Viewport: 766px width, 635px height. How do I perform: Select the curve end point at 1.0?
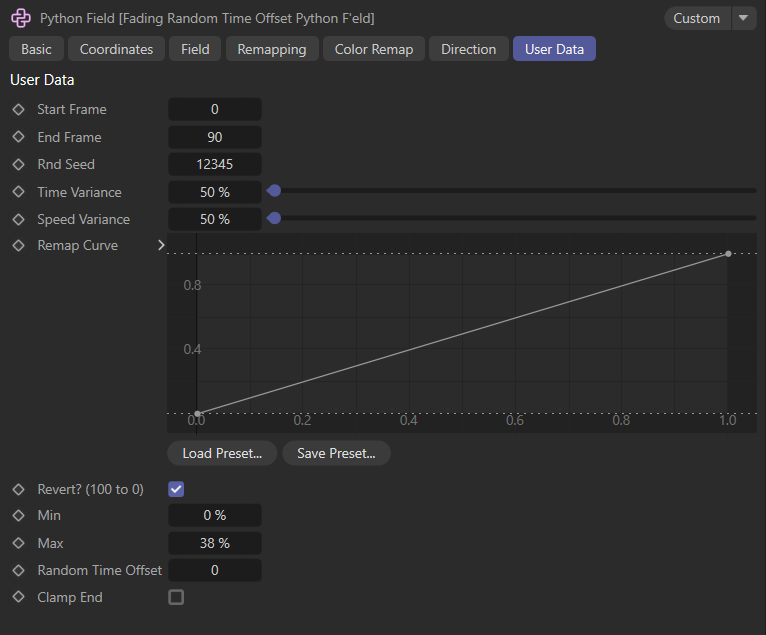click(x=728, y=254)
